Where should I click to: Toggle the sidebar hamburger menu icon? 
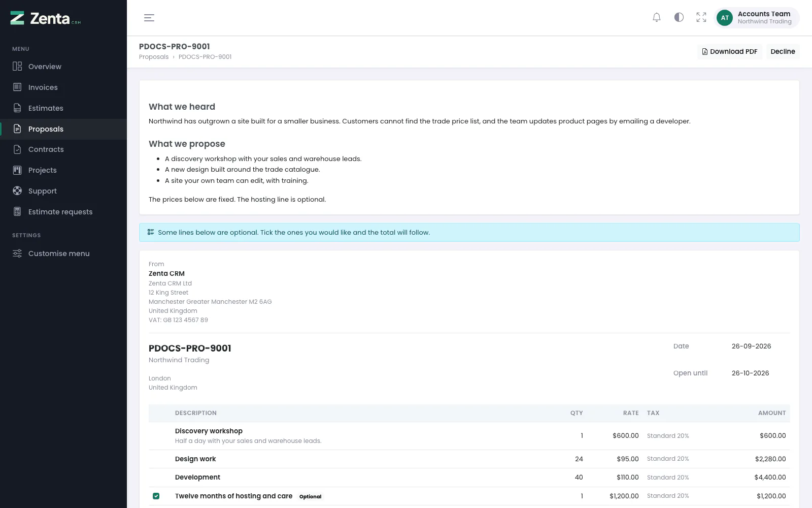[149, 18]
